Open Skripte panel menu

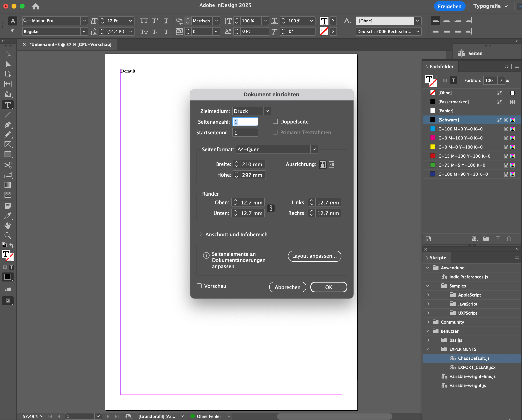click(516, 258)
